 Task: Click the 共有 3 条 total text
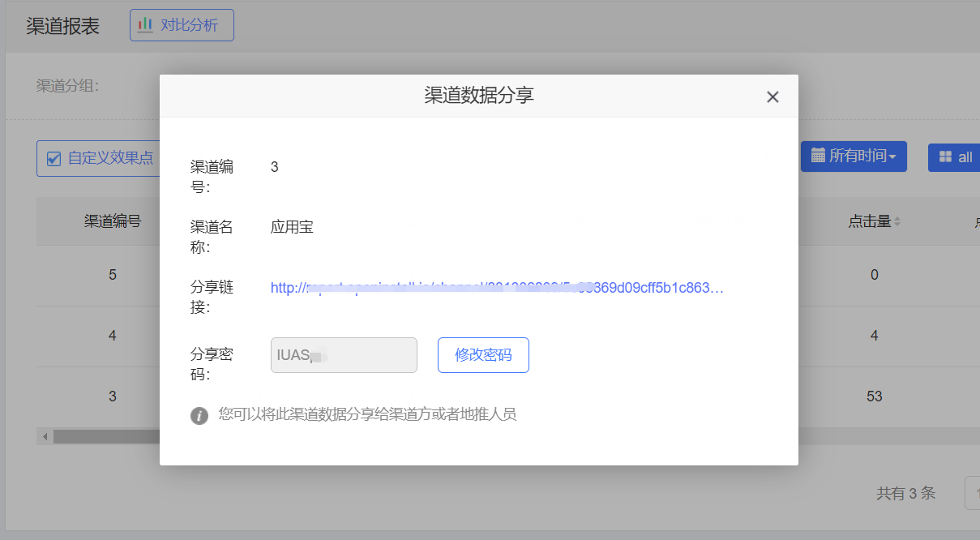tap(905, 493)
